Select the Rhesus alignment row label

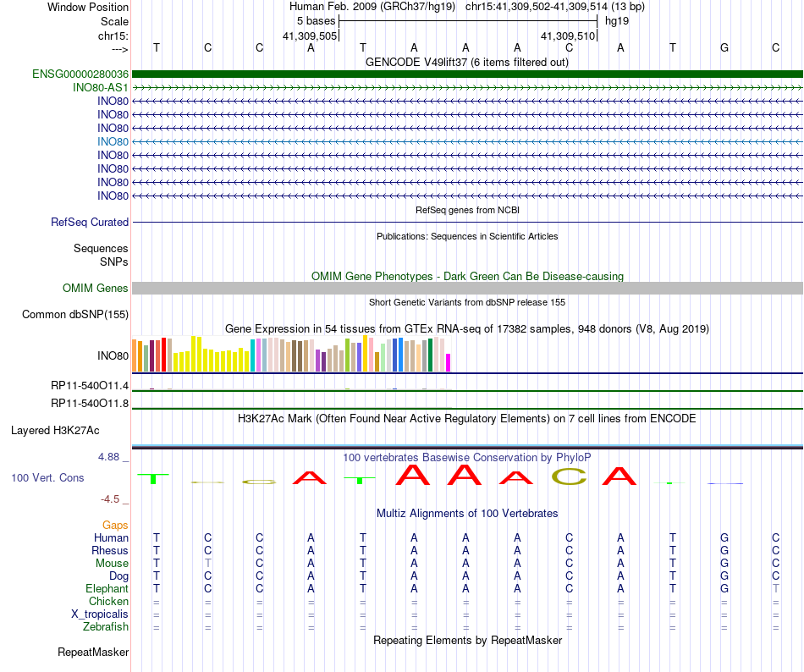click(110, 550)
